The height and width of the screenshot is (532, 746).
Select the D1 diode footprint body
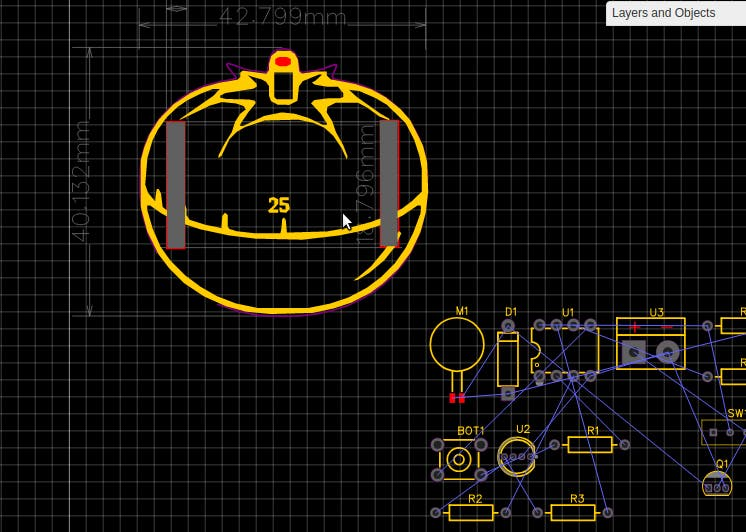[x=508, y=359]
